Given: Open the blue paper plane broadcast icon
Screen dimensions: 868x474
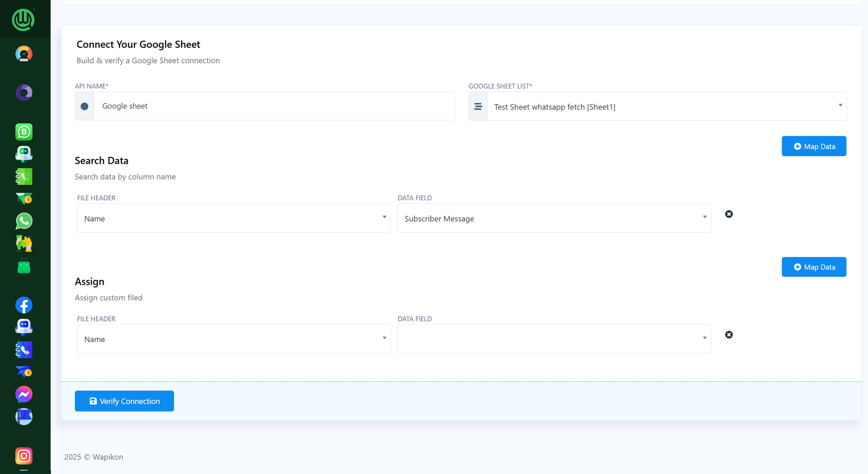Looking at the screenshot, I should [24, 372].
